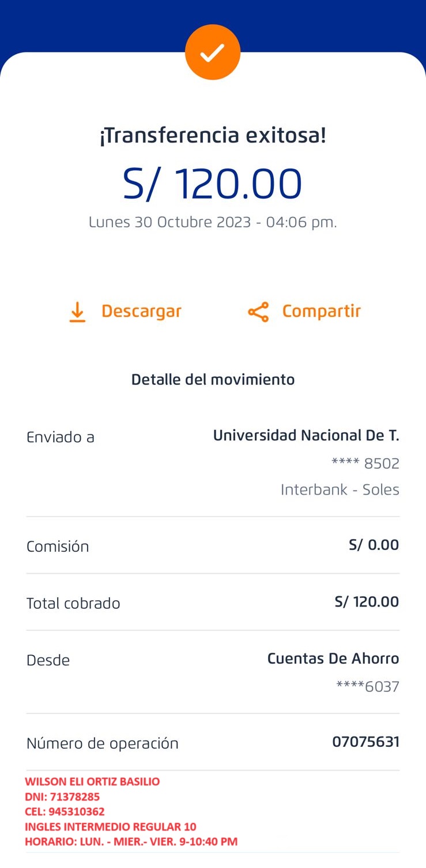Click source account number ending 6037

368,687
